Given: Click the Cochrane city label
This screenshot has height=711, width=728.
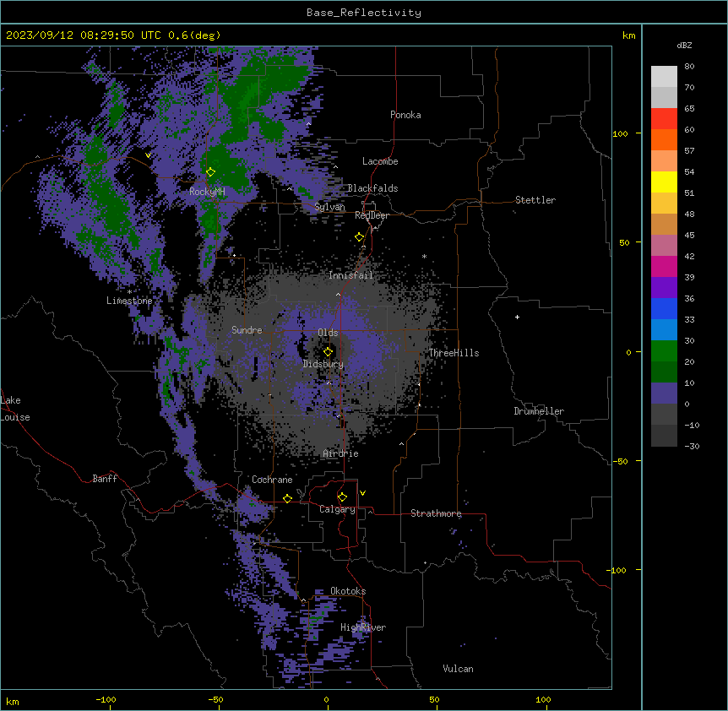Looking at the screenshot, I should [x=272, y=480].
